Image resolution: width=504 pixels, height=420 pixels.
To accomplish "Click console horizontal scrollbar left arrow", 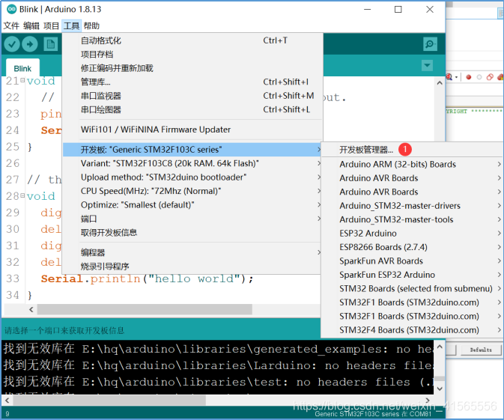I will 7,401.
